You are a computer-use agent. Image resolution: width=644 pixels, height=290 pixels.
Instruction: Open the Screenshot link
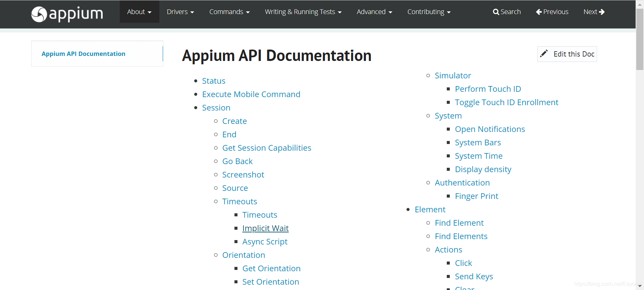(243, 175)
